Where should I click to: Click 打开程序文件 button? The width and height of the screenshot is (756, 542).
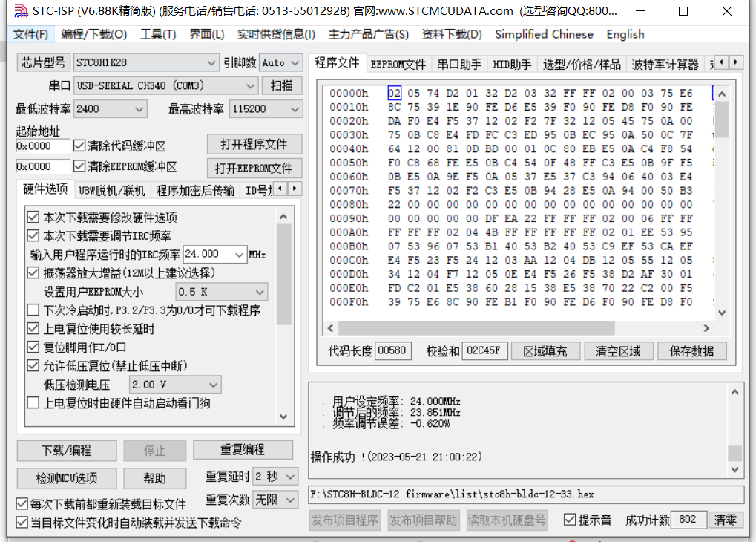tap(254, 144)
